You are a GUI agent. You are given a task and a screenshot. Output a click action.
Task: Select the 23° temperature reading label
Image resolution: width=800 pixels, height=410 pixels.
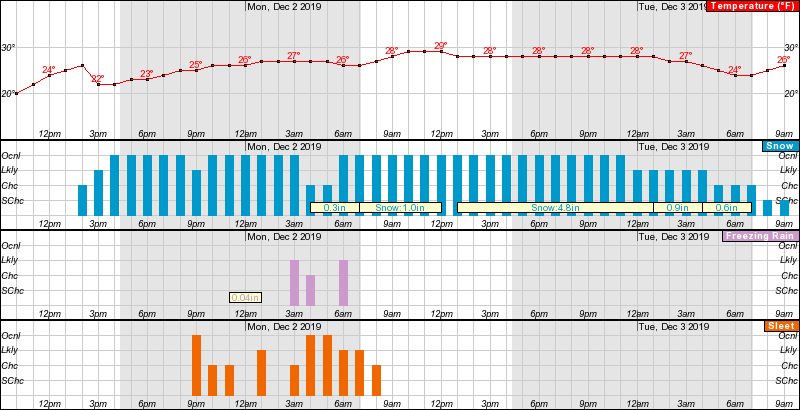tap(146, 74)
